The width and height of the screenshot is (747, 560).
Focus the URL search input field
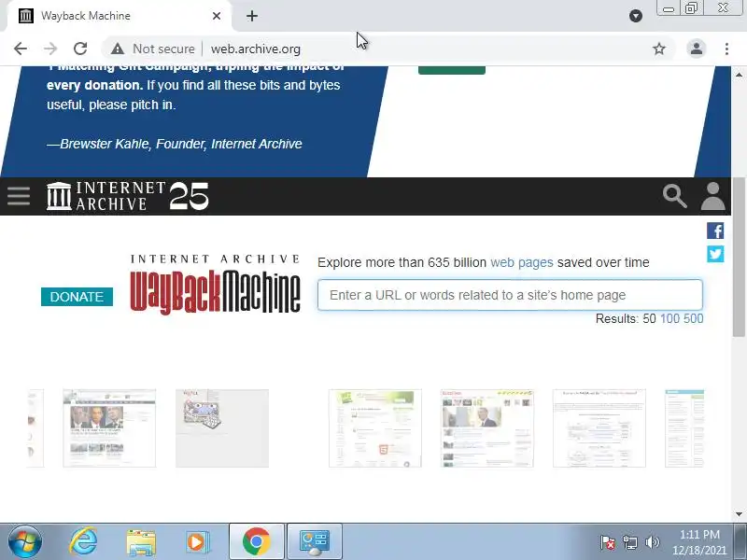point(510,295)
